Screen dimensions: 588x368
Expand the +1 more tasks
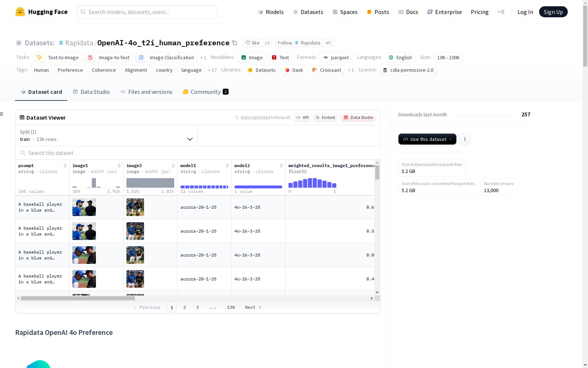[203, 58]
